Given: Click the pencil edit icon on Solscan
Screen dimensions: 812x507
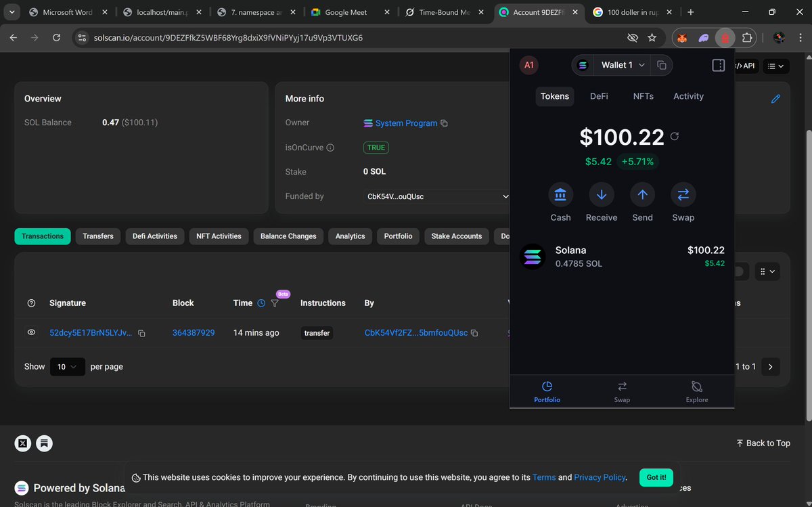Looking at the screenshot, I should (x=776, y=99).
